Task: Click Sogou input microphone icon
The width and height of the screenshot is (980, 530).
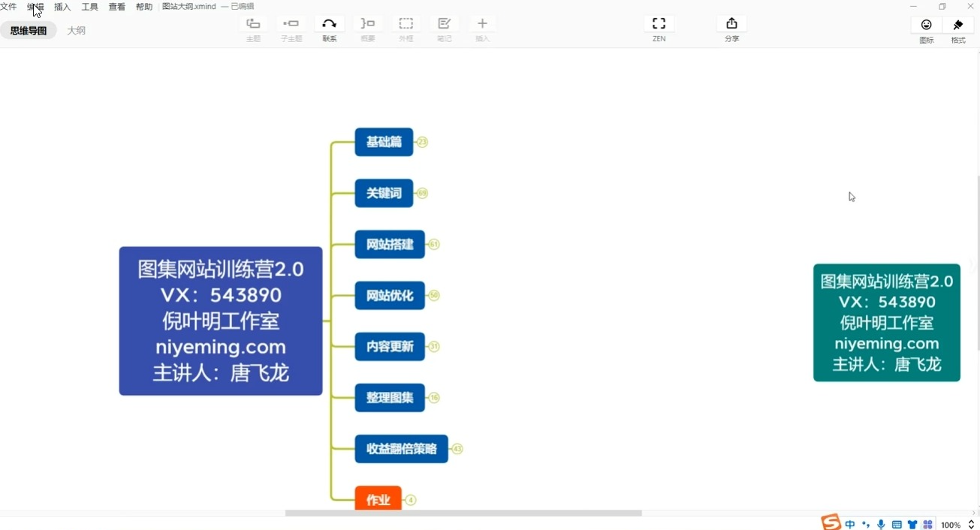Action: click(x=881, y=525)
